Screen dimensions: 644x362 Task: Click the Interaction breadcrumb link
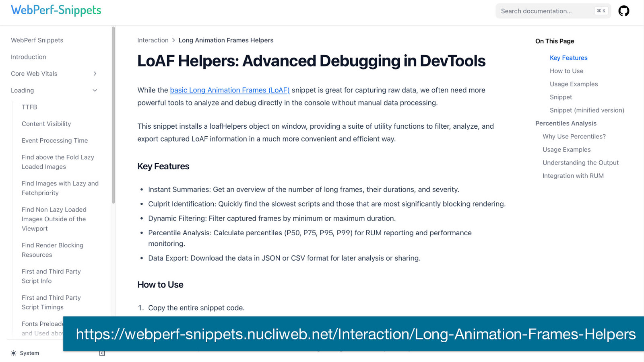[x=153, y=40]
